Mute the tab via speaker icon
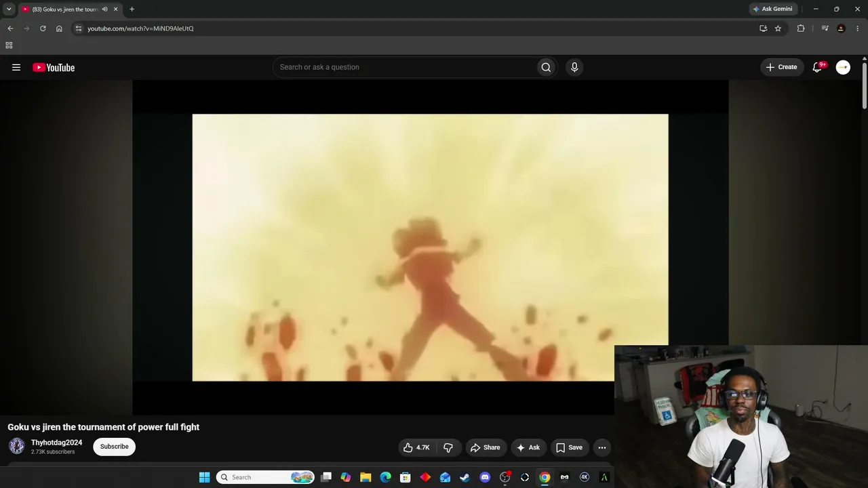The image size is (868, 488). [x=104, y=9]
